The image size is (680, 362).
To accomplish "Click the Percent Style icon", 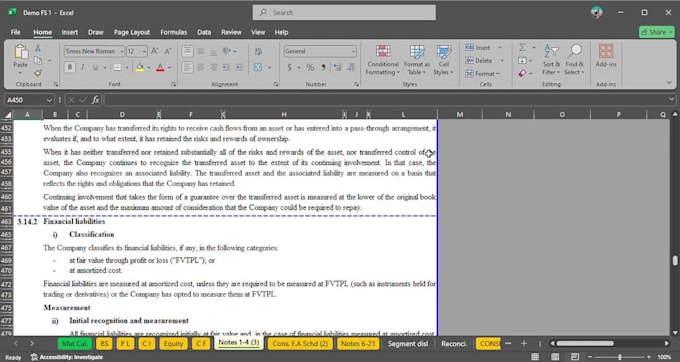I will click(310, 67).
